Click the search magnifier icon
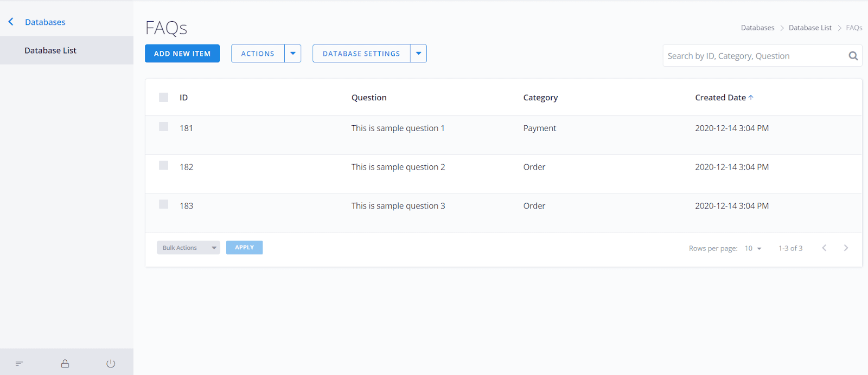 point(853,56)
